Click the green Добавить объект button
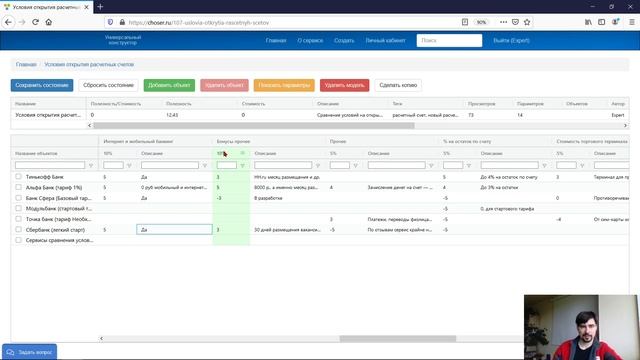Screen dimensions: 640x360 coord(169,85)
